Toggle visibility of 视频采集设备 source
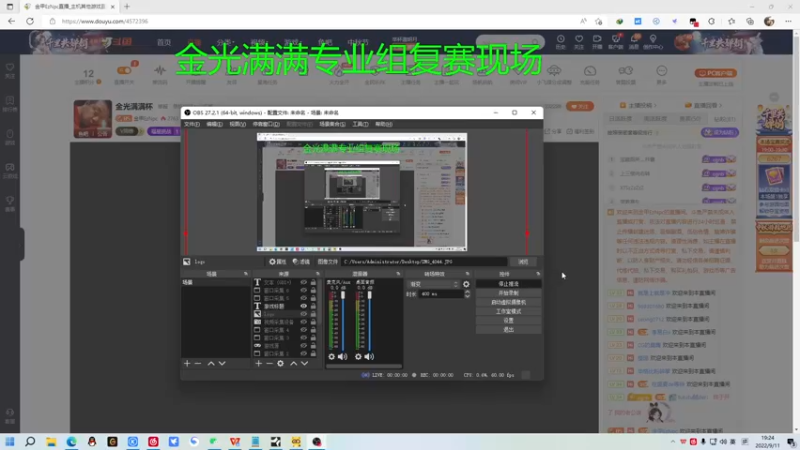The width and height of the screenshot is (800, 450). click(304, 322)
